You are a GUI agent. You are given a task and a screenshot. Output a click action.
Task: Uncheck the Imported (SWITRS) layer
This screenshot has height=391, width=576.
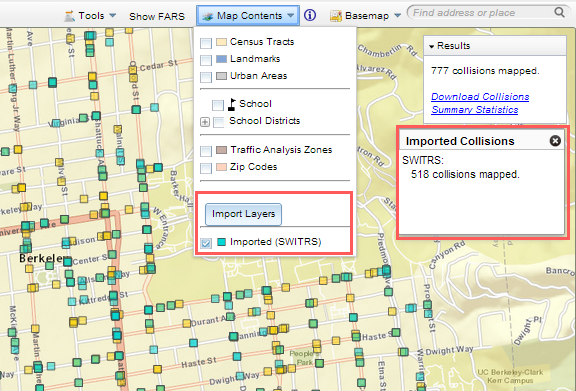point(206,243)
